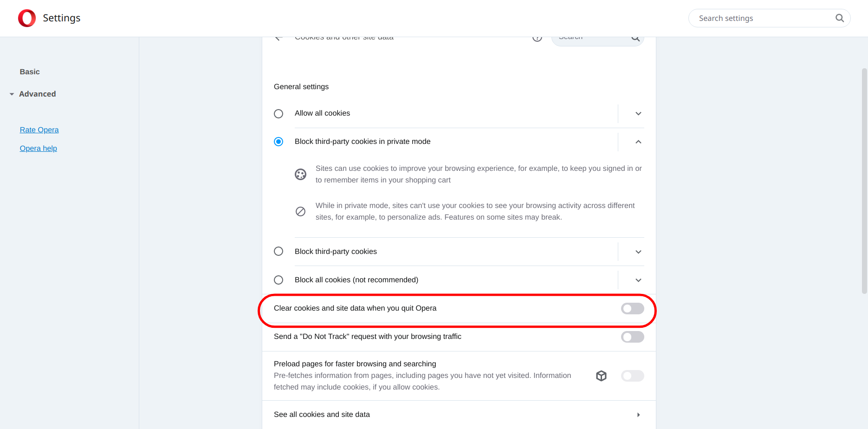Open the Rate Opera link
868x429 pixels.
click(39, 130)
